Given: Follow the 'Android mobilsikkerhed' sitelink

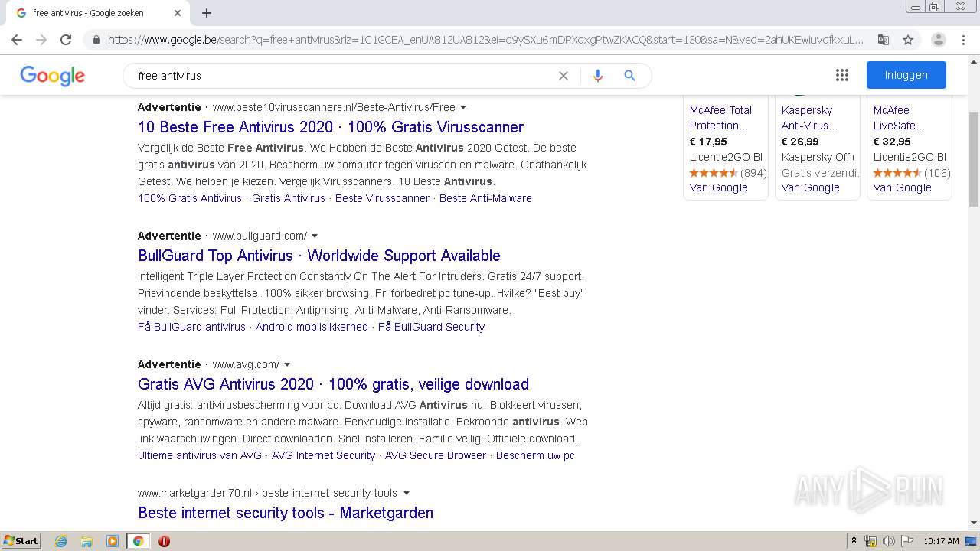Looking at the screenshot, I should (312, 327).
